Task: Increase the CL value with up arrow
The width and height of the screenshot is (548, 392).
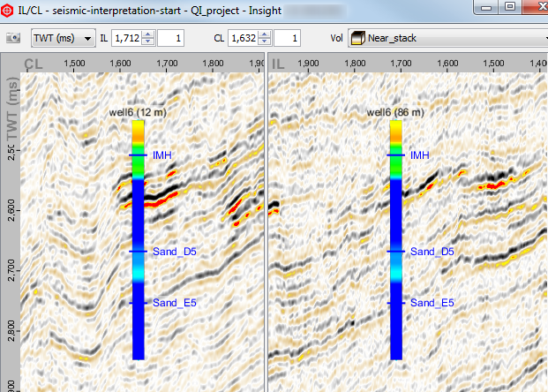Action: pos(265,34)
